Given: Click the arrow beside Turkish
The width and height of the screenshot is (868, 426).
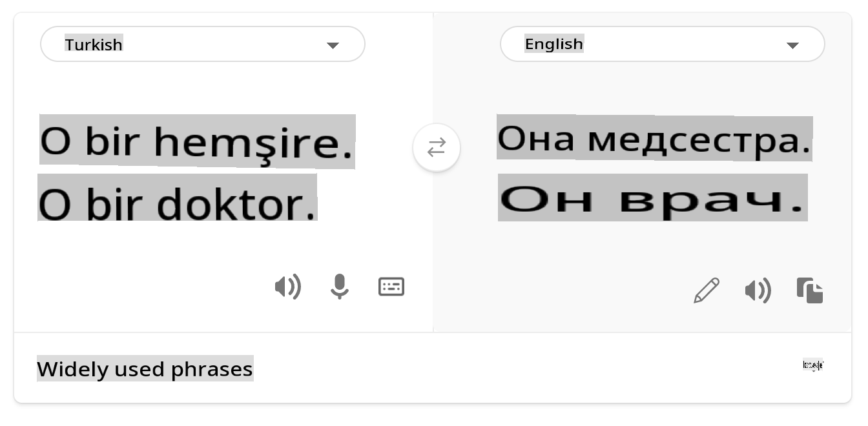Looking at the screenshot, I should click(x=333, y=45).
